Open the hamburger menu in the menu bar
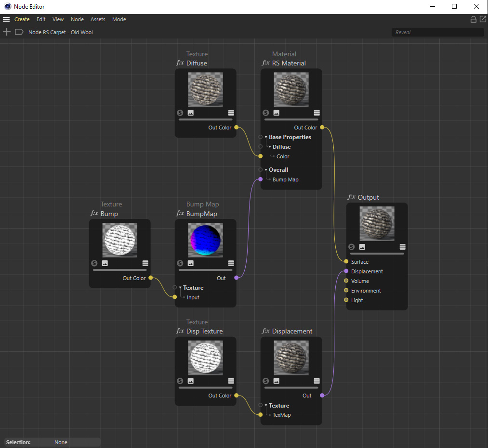The width and height of the screenshot is (488, 448). point(6,20)
